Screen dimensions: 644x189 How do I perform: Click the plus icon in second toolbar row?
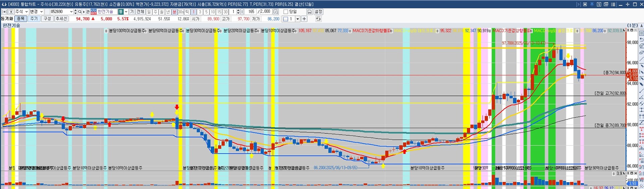point(304,19)
